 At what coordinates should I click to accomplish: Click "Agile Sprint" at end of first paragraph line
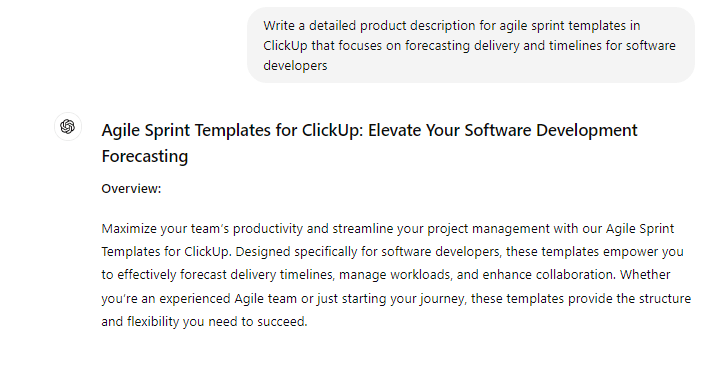pos(640,228)
